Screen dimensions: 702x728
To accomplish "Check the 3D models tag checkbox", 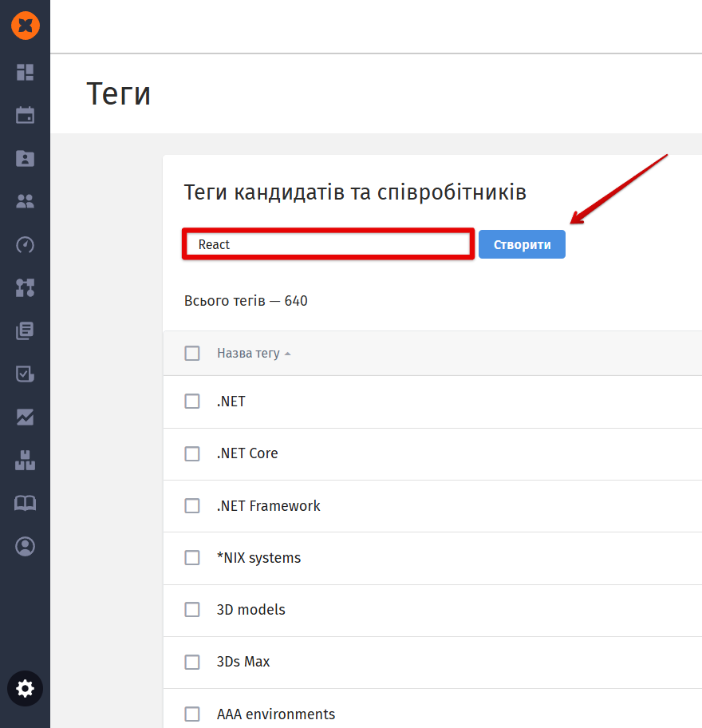I will tap(192, 610).
